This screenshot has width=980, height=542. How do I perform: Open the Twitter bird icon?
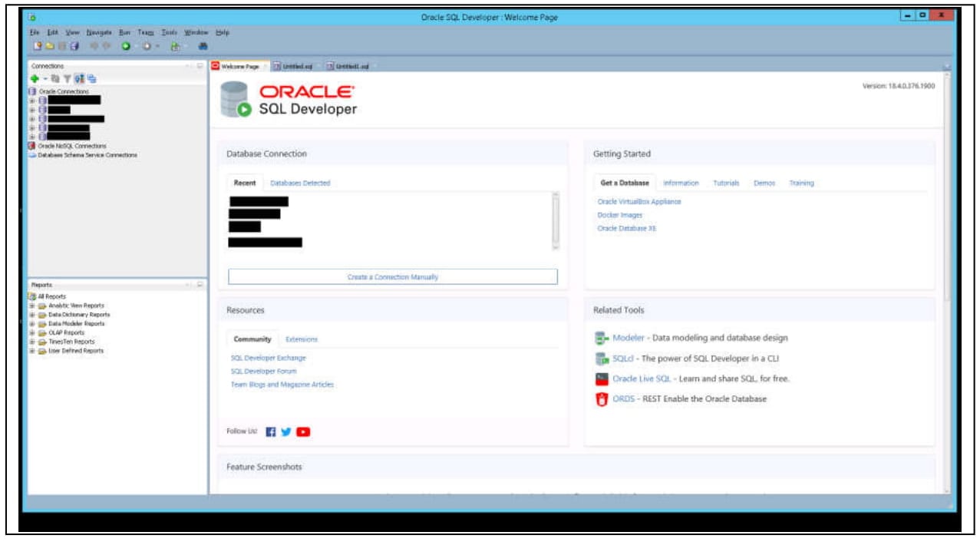[286, 431]
